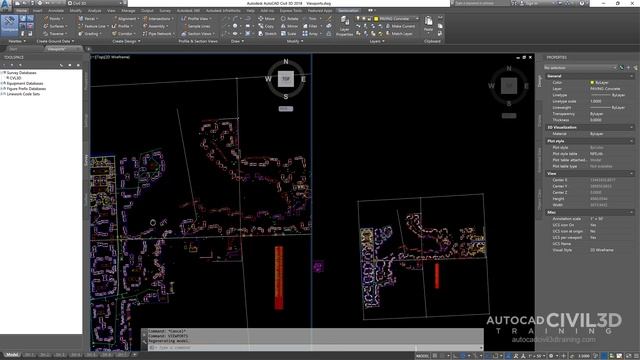Image resolution: width=640 pixels, height=360 pixels.
Task: Select the Fillet tool
Action: [311, 26]
